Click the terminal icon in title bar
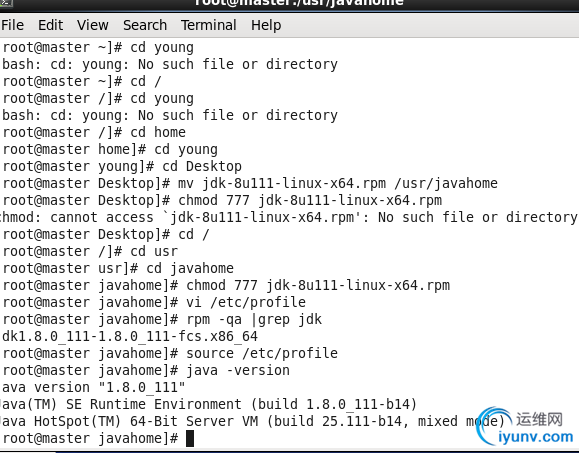The width and height of the screenshot is (579, 453). point(6,3)
